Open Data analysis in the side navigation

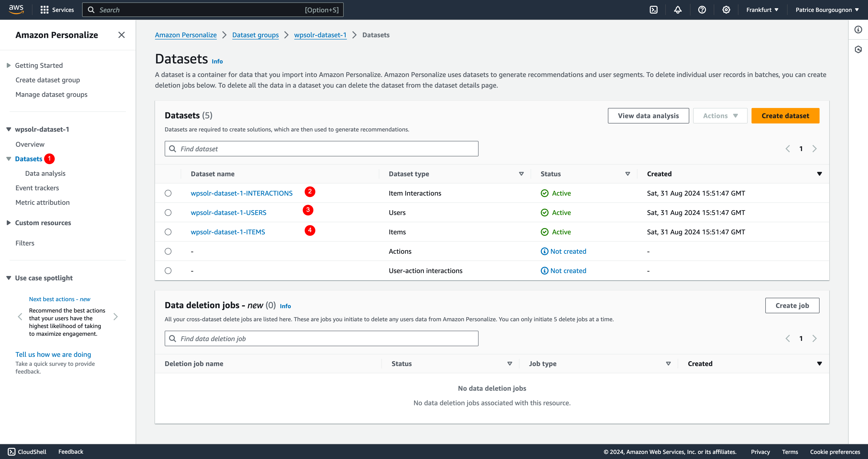(45, 173)
